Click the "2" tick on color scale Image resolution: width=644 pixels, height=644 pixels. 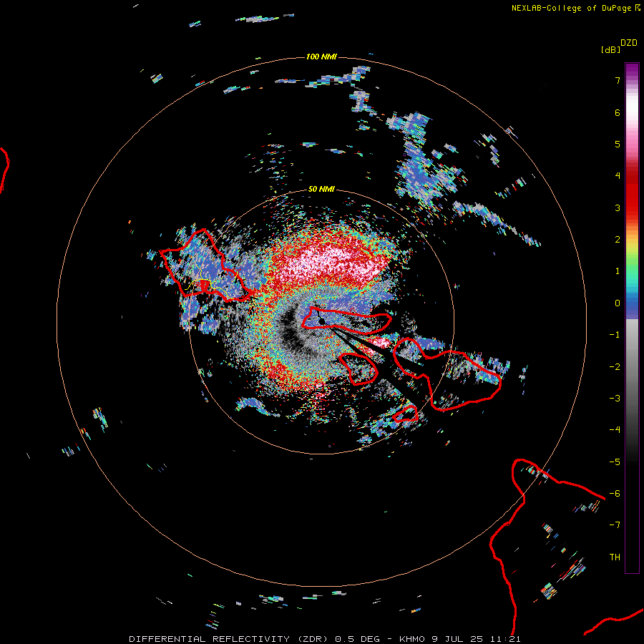[x=618, y=240]
